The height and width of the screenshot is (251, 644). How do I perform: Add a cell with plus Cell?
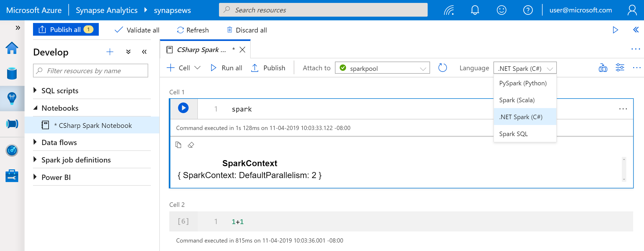pyautogui.click(x=178, y=68)
